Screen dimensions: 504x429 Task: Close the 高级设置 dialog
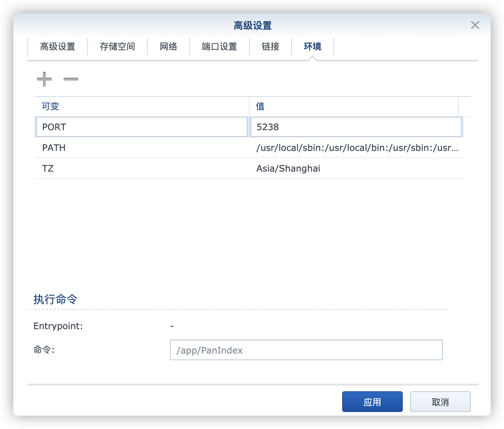(475, 25)
